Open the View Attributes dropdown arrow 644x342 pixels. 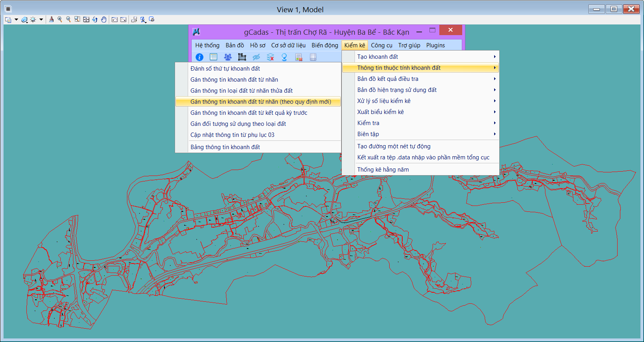tap(16, 19)
